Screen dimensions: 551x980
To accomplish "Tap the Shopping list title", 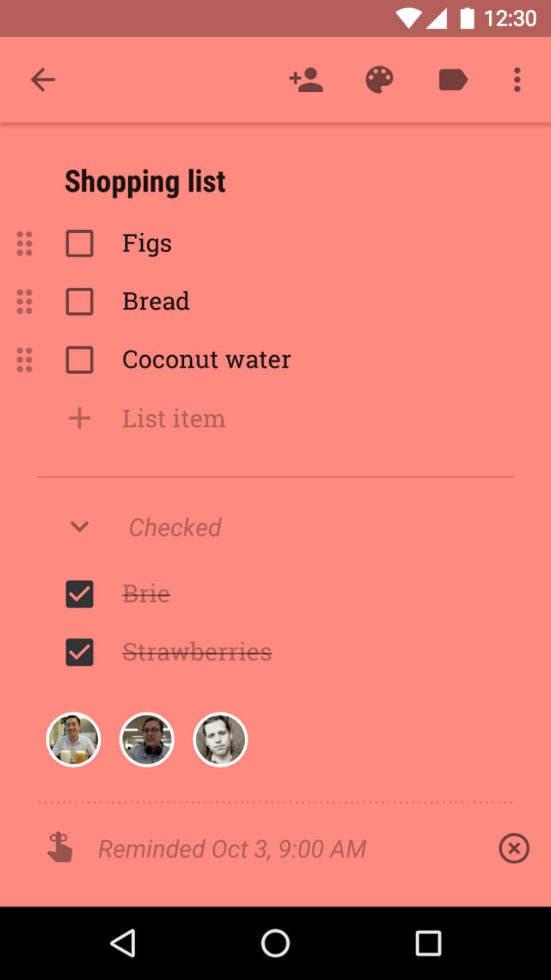I will [x=145, y=181].
